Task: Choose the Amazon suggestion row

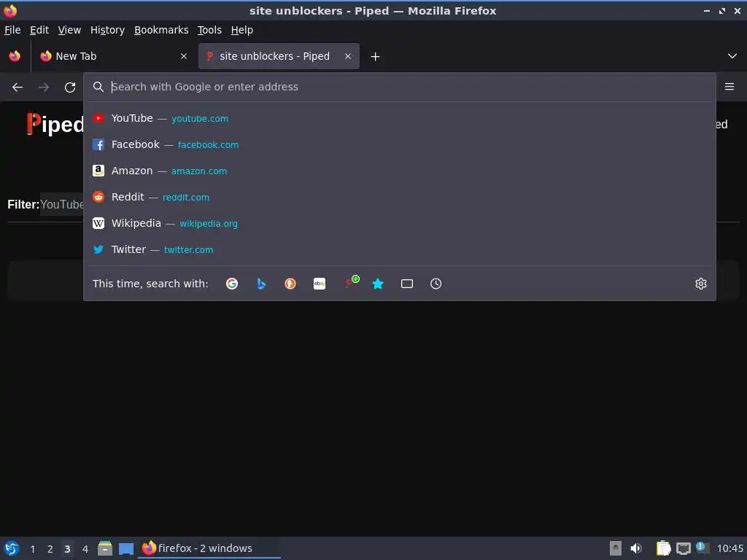Action: point(400,171)
